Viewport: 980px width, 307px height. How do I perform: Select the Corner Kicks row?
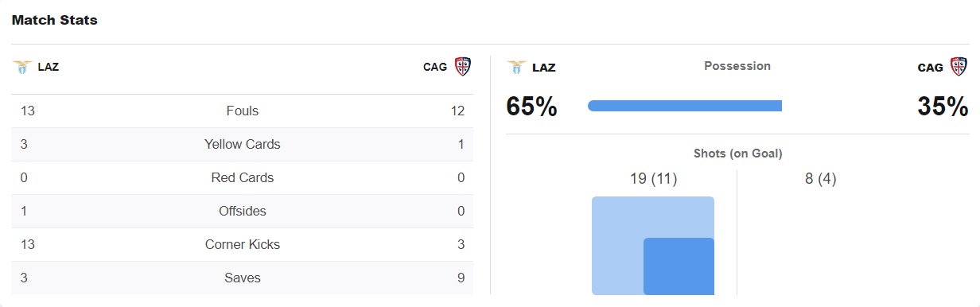point(243,245)
